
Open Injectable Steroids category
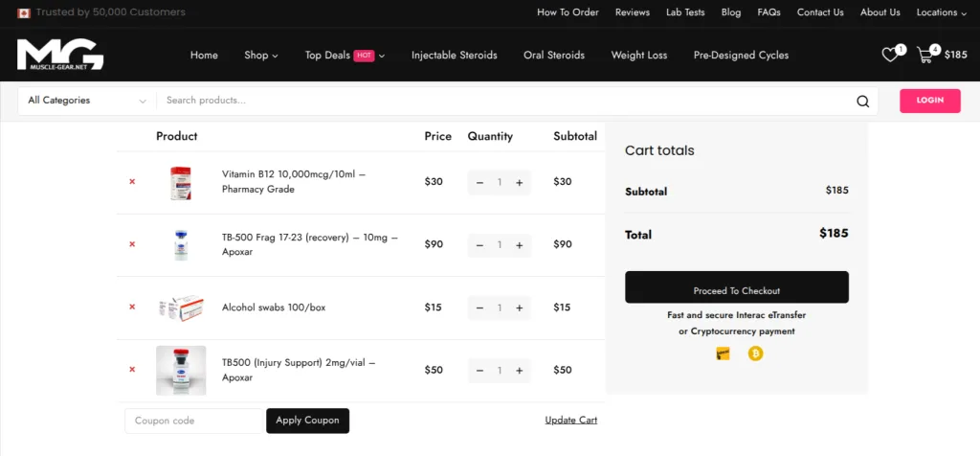pos(455,55)
